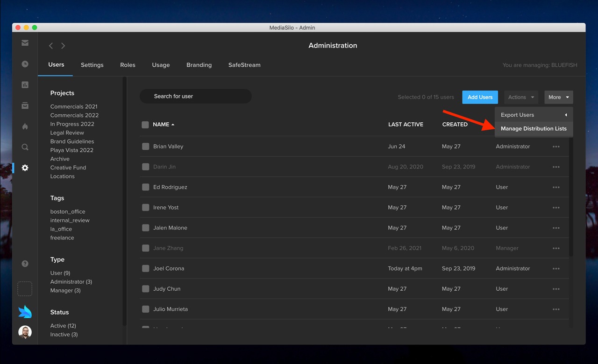Filter users by the Inactive status link
Viewport: 598px width, 364px height.
pos(64,334)
